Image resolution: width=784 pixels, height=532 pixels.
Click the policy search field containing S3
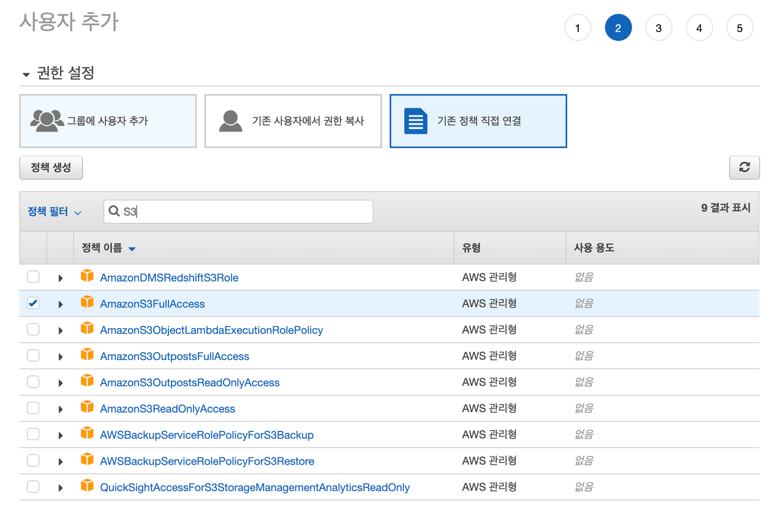coord(238,212)
